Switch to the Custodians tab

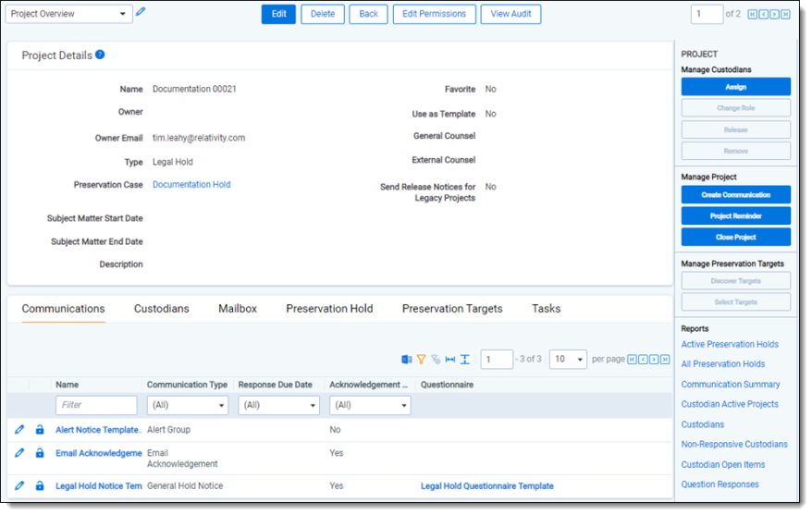[x=161, y=309]
